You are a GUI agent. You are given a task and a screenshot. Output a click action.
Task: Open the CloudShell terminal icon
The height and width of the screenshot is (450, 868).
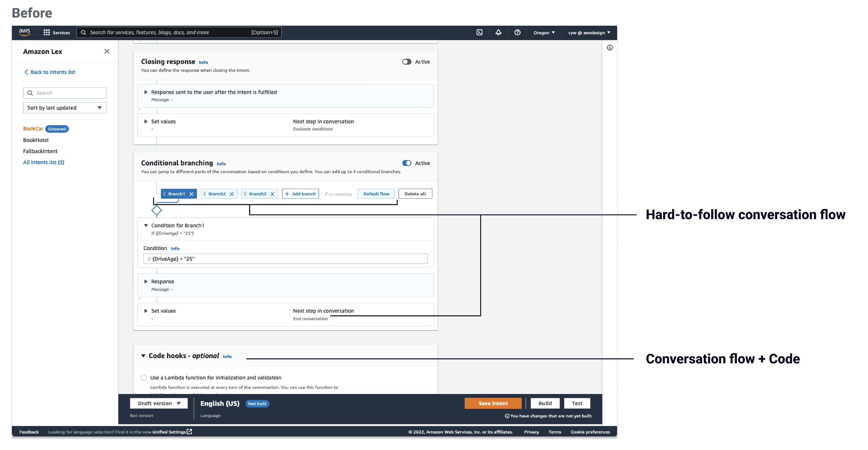(x=480, y=33)
